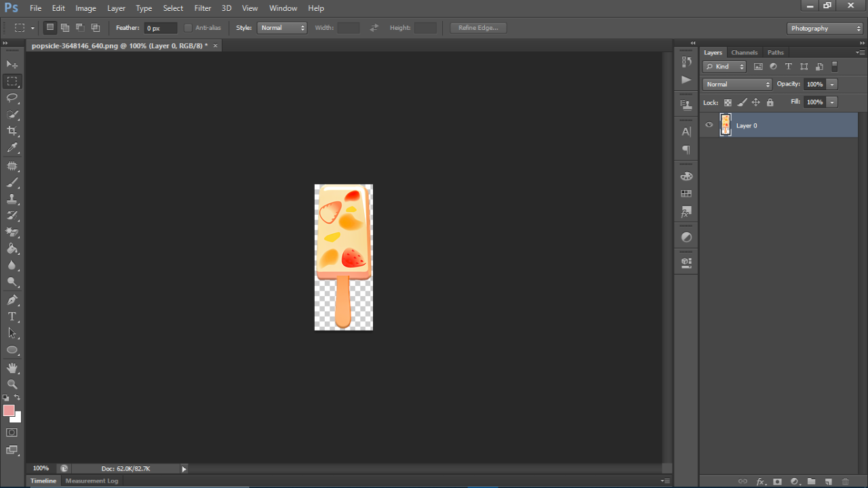
Task: Select the Dodge tool
Action: [x=12, y=282]
